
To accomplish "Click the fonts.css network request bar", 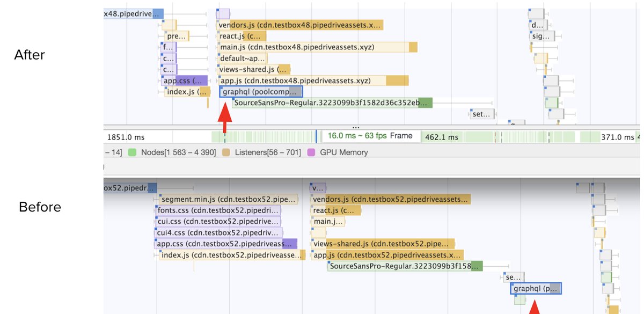I will [218, 210].
